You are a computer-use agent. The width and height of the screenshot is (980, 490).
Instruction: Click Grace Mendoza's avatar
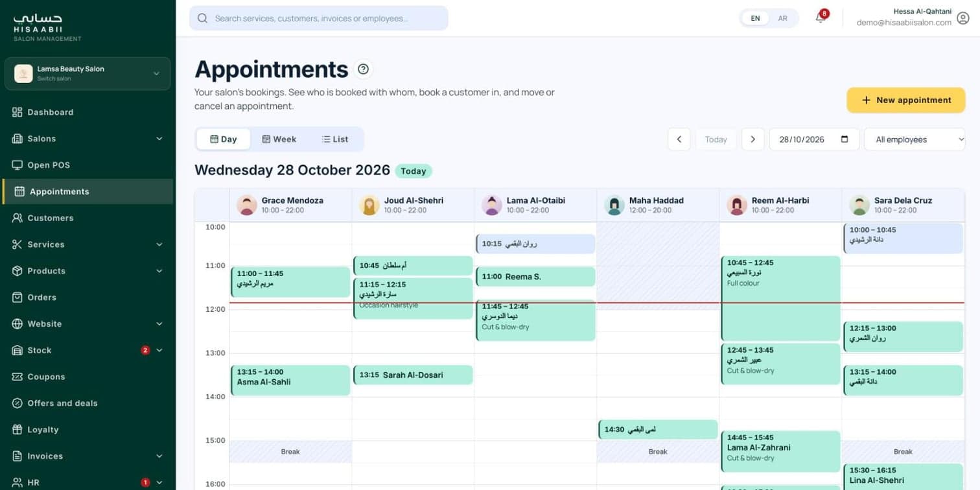click(x=246, y=205)
